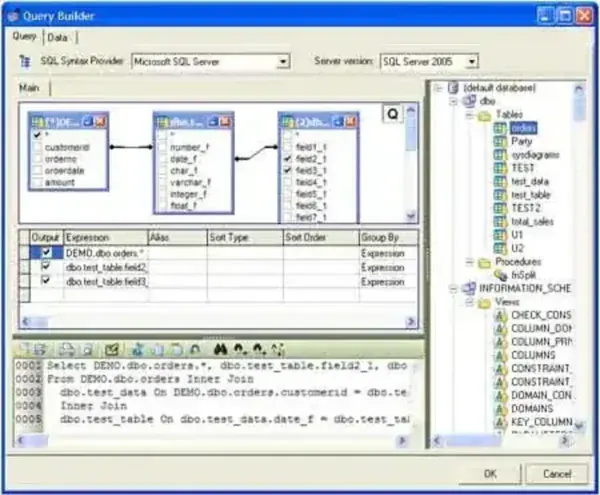Click the Cancel button
Screen dimensions: 600x495
[x=557, y=474]
